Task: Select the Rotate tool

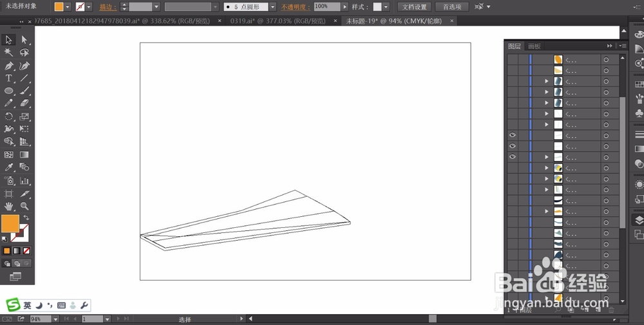Action: tap(8, 116)
